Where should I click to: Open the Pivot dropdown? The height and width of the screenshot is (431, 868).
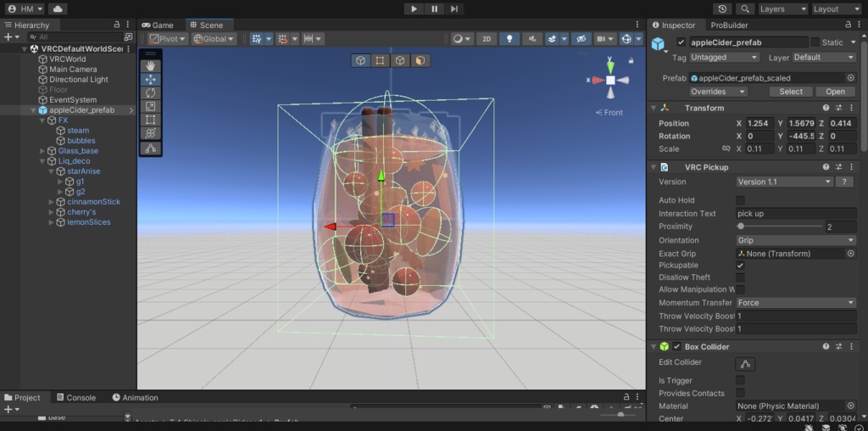click(168, 39)
